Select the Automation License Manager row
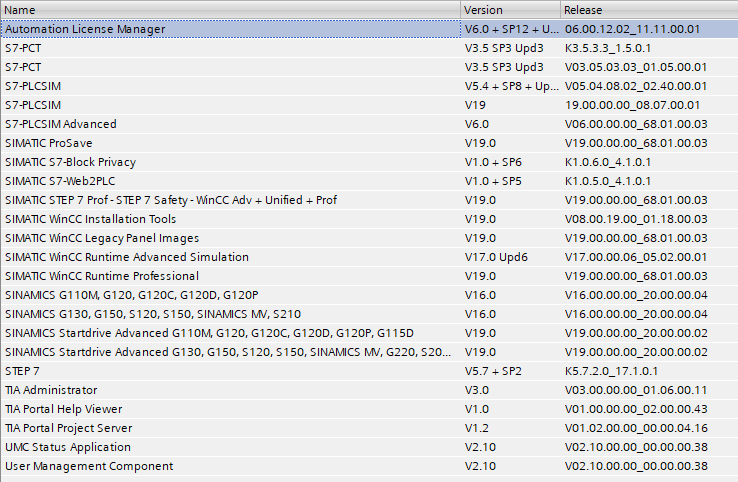 click(369, 29)
